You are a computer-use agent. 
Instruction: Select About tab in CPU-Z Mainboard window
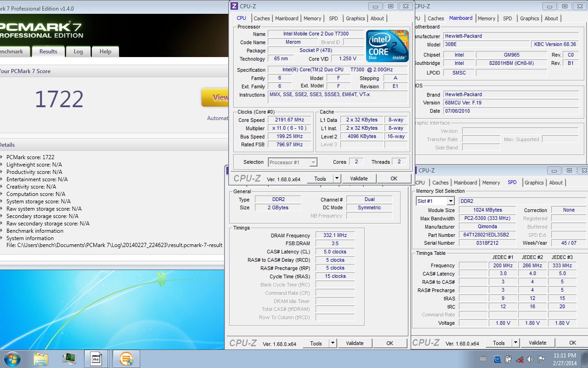point(551,18)
